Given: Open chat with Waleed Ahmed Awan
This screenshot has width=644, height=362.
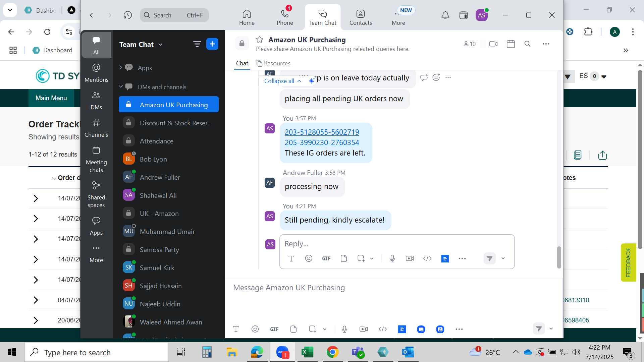Looking at the screenshot, I should tap(169, 322).
